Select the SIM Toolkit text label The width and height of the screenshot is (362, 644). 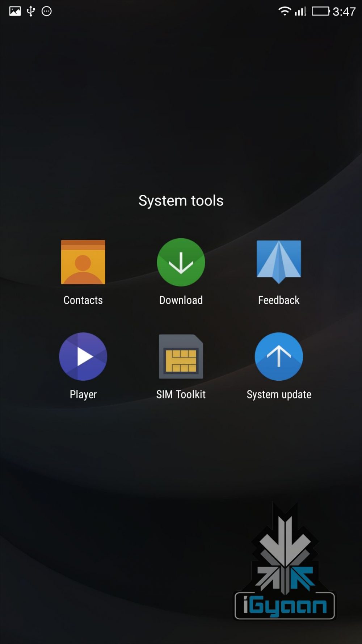(181, 394)
